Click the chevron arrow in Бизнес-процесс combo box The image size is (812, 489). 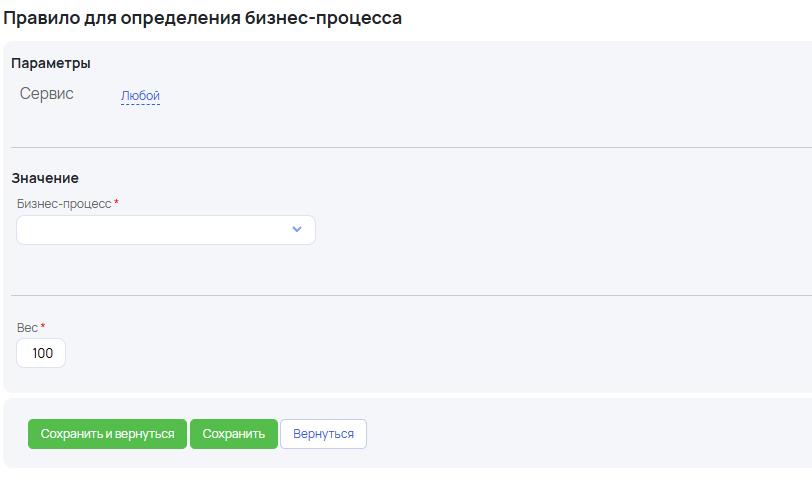tap(296, 229)
